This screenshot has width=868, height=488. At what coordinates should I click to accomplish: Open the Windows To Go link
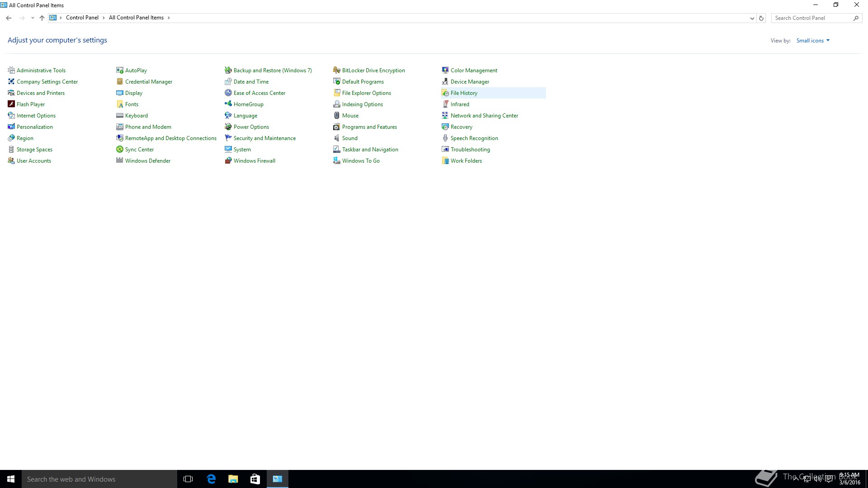pos(361,160)
